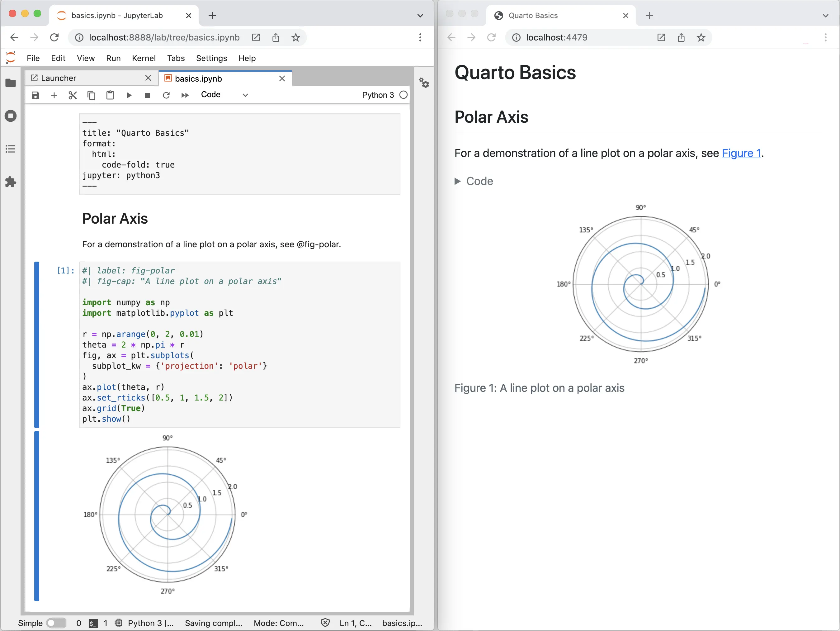Share the JupyterLab page icon

[276, 37]
